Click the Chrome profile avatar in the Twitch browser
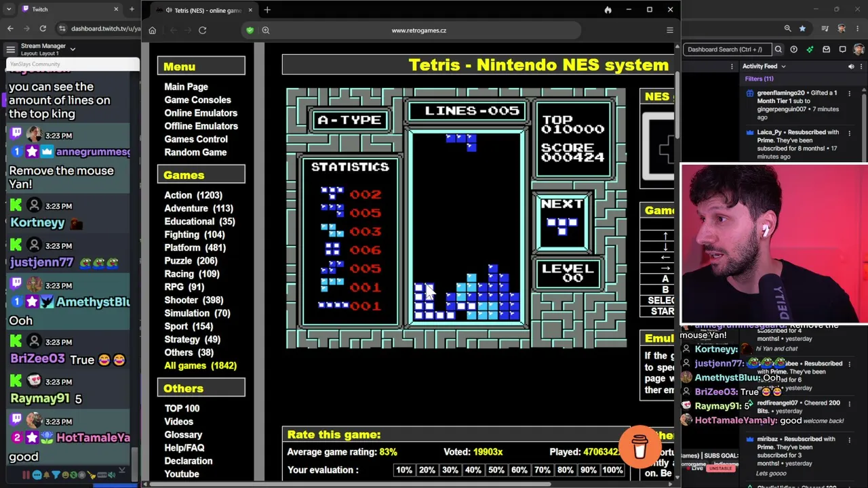 pyautogui.click(x=842, y=28)
